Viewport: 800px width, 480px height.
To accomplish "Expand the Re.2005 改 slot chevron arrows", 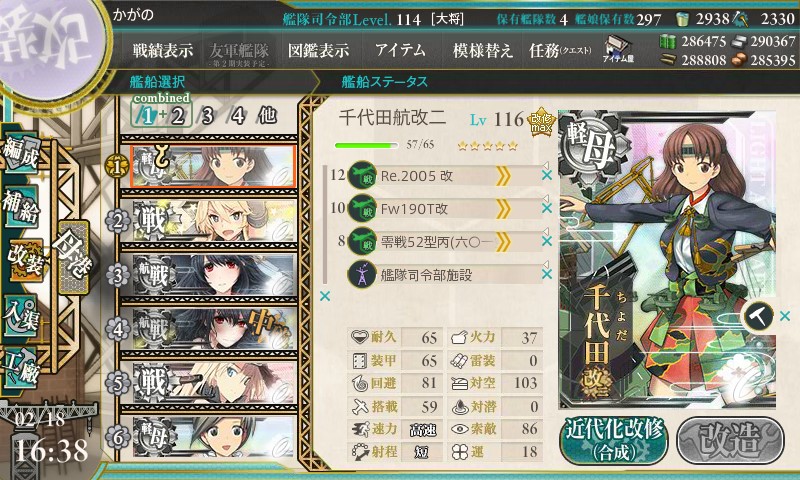I will [x=503, y=176].
